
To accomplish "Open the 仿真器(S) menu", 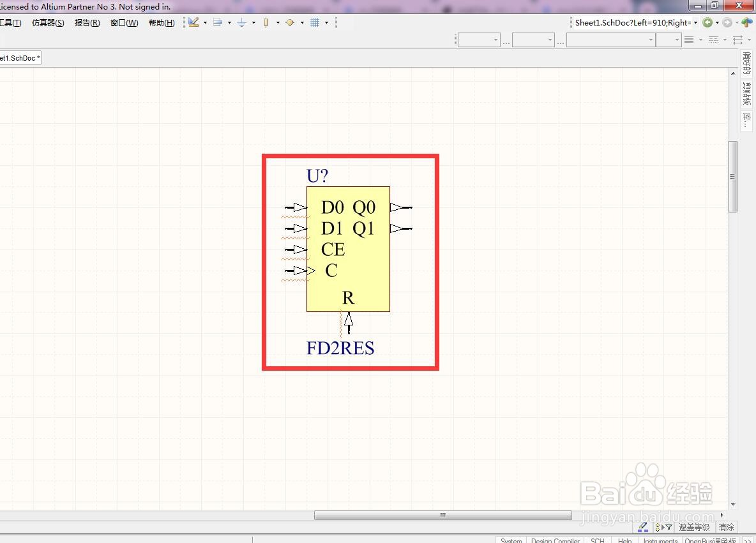I will tap(48, 22).
